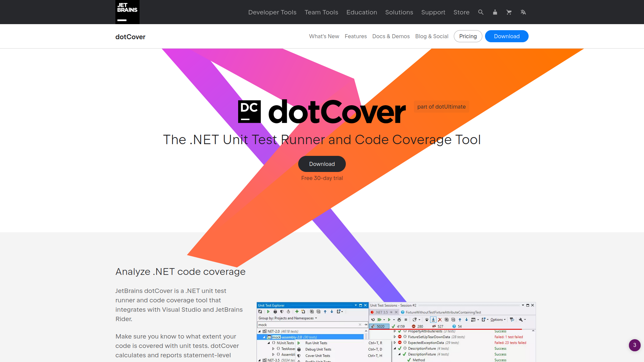Toggle the pin search filter in Unit Test Explorer
This screenshot has width=644, height=362.
pos(366,325)
